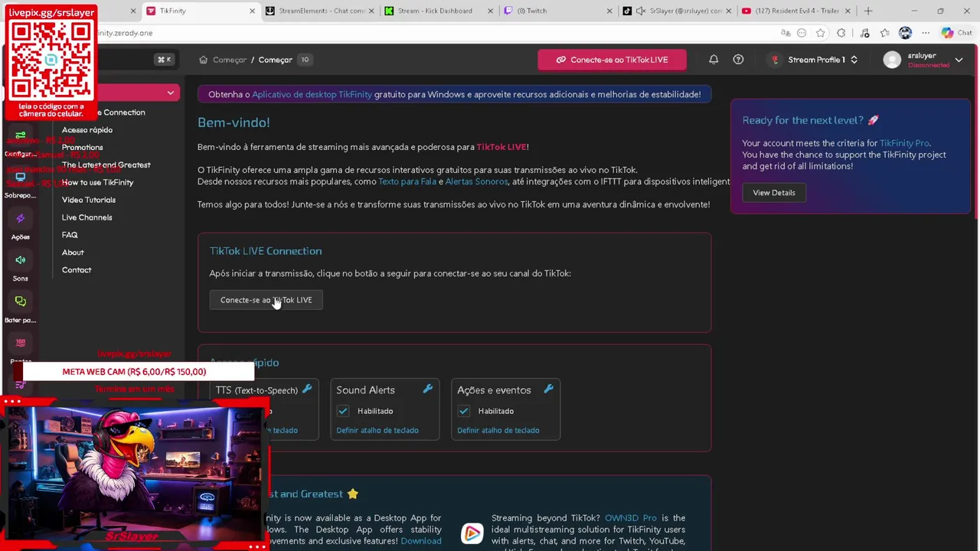
Task: Mute the SrSlayer TikTok tab speaker icon
Action: click(641, 11)
